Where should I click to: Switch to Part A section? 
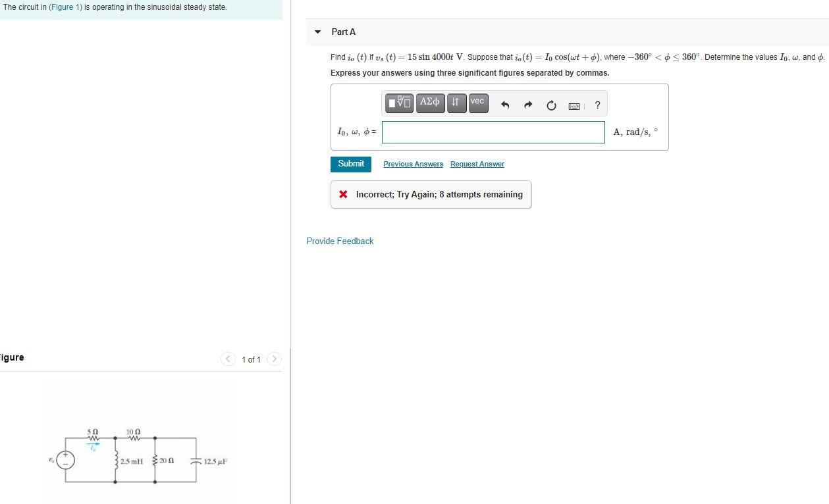click(x=342, y=32)
